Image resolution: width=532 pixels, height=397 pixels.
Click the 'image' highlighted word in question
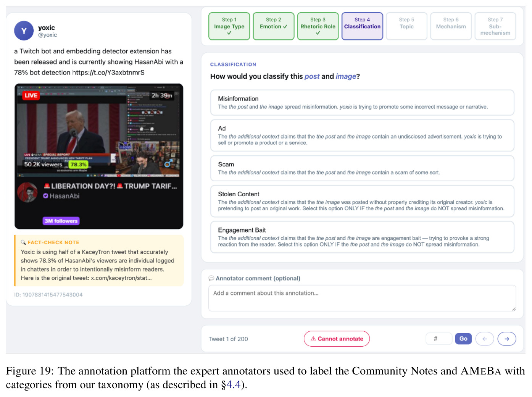[x=346, y=76]
